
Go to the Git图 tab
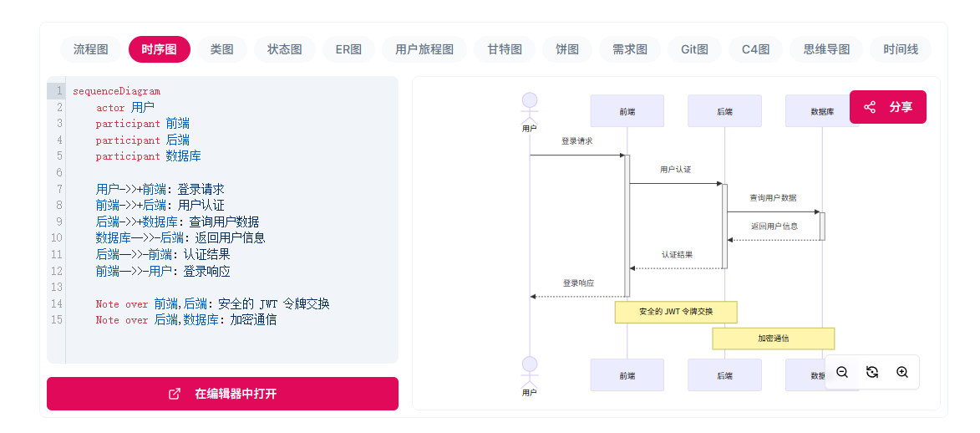pos(694,49)
